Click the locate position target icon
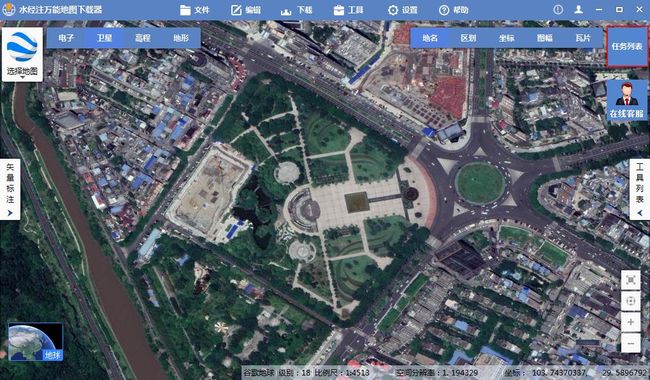Screen dimensions: 650x380 (x=631, y=301)
